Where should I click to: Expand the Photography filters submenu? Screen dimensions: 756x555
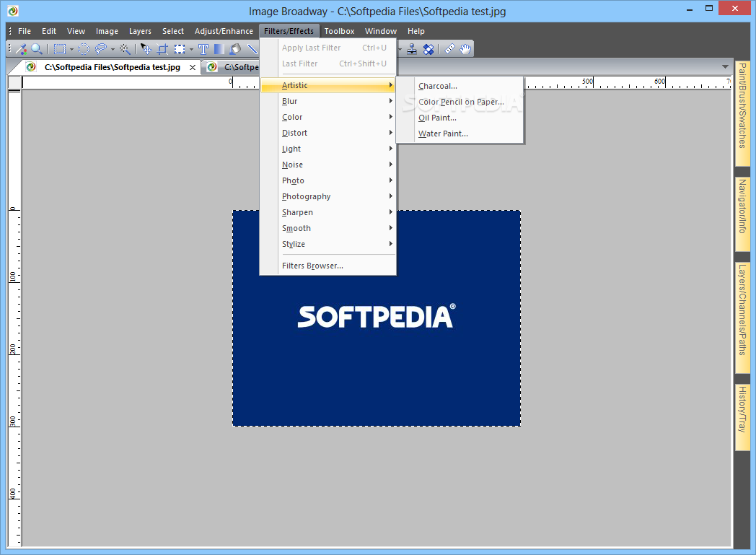(x=328, y=197)
